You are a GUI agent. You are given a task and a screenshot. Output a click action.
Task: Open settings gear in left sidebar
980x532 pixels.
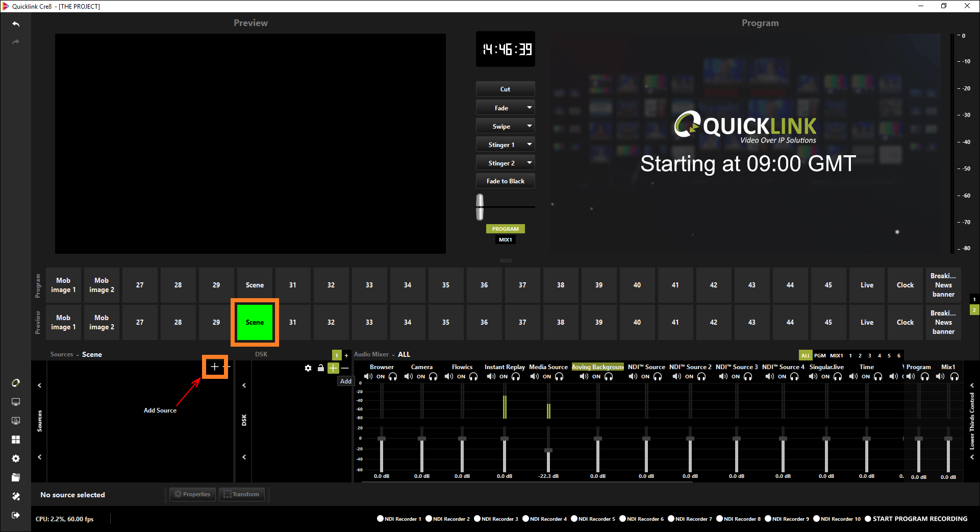tap(16, 458)
